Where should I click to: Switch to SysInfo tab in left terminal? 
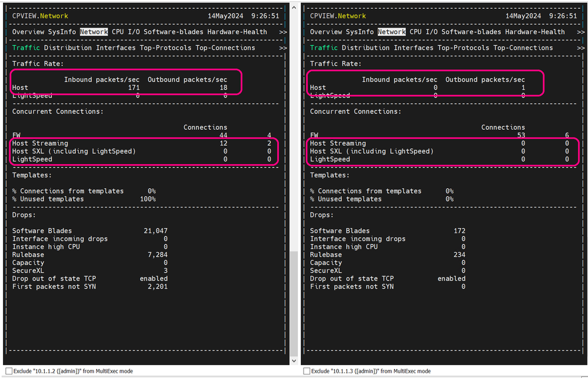click(62, 32)
